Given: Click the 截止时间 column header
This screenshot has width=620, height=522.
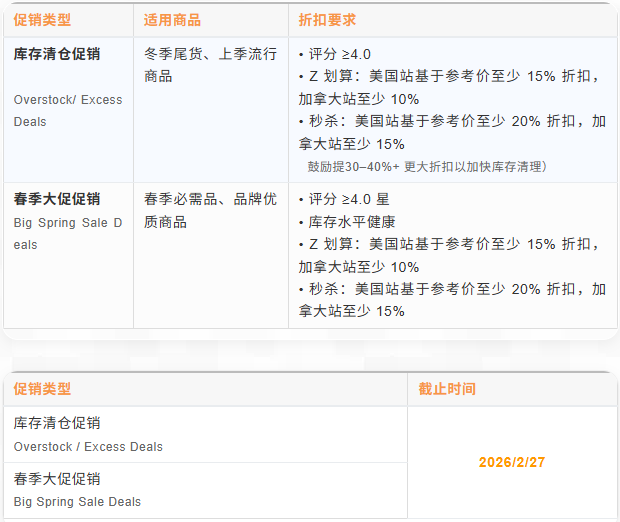Looking at the screenshot, I should click(447, 389).
